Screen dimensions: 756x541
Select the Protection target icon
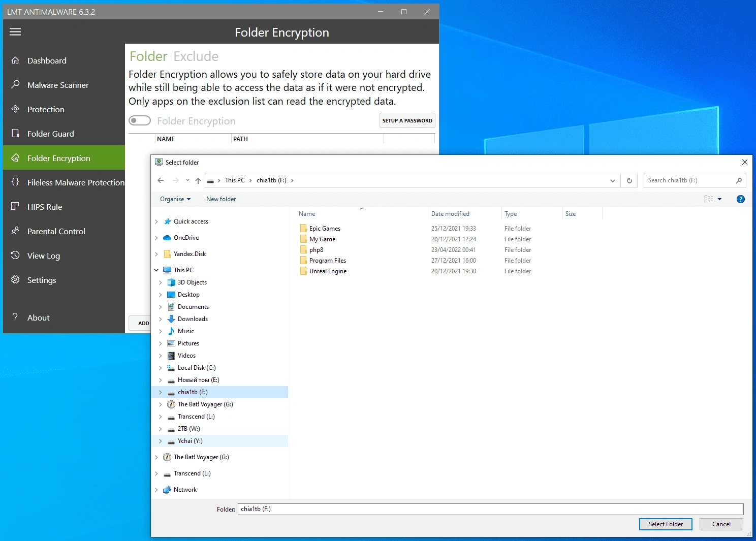coord(16,109)
